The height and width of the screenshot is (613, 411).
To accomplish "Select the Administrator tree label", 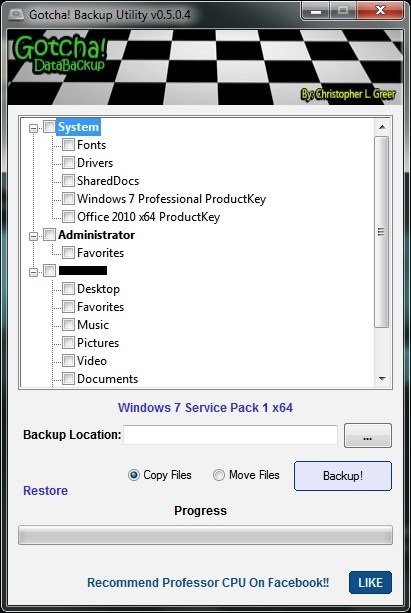I will (96, 235).
